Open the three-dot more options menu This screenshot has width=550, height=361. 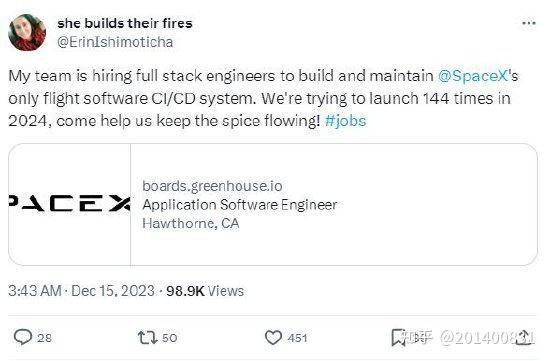click(529, 24)
